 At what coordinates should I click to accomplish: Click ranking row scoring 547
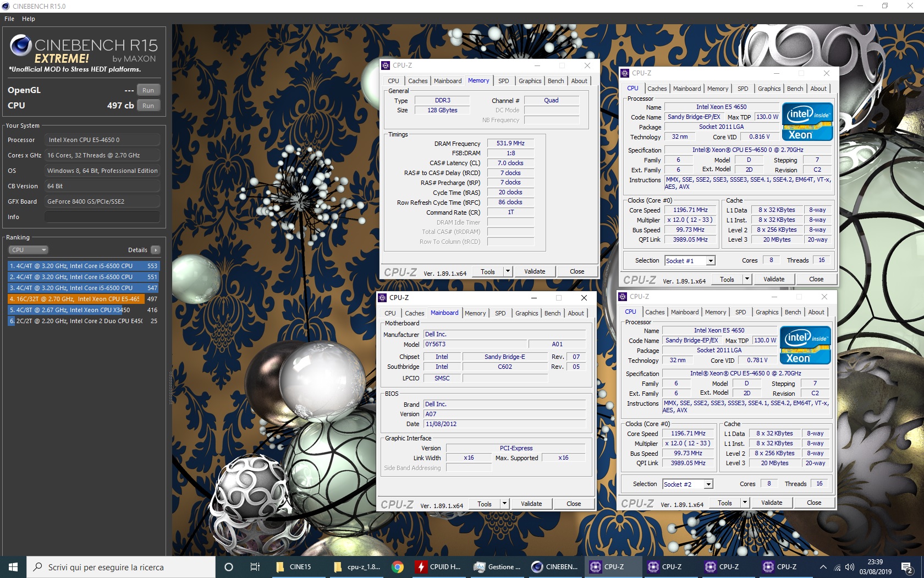(x=84, y=288)
